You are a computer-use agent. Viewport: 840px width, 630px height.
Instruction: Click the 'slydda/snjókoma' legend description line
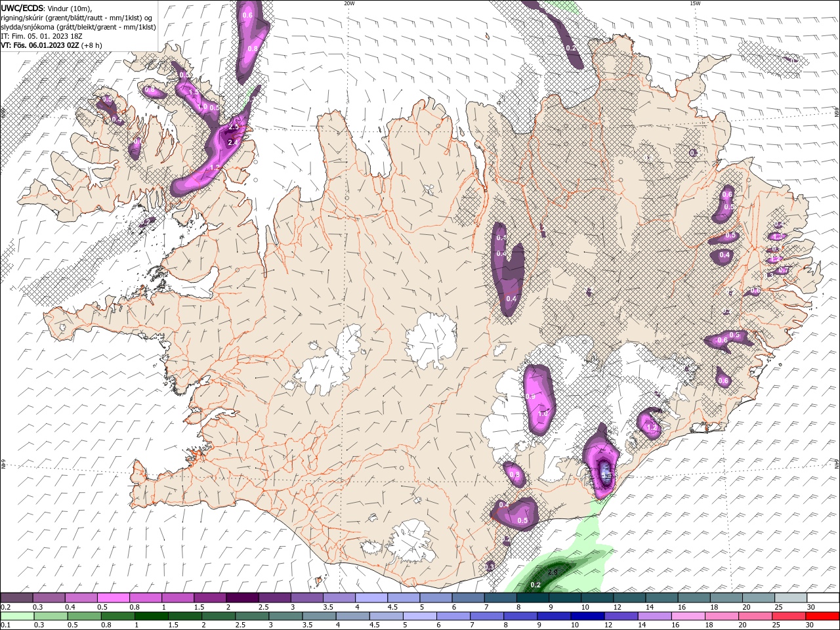(78, 27)
